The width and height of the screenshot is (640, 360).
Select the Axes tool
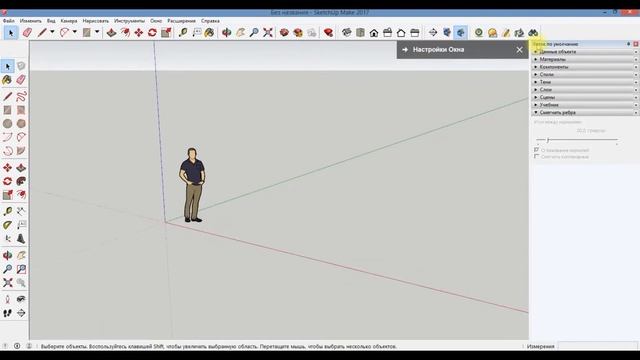(7, 239)
